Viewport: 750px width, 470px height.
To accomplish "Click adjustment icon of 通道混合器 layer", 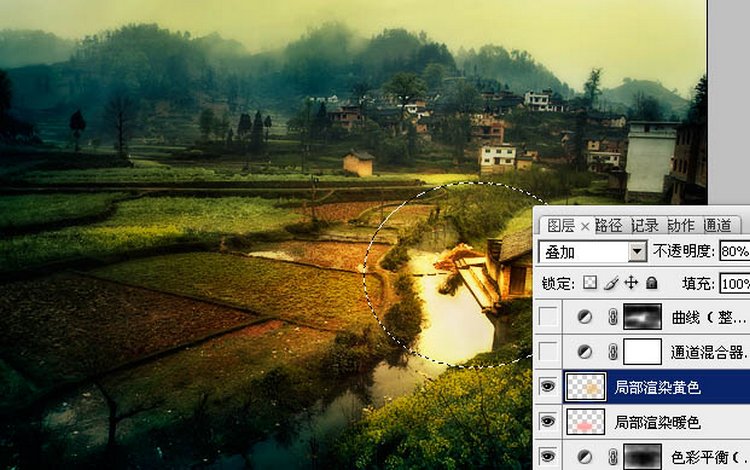I will coord(585,352).
